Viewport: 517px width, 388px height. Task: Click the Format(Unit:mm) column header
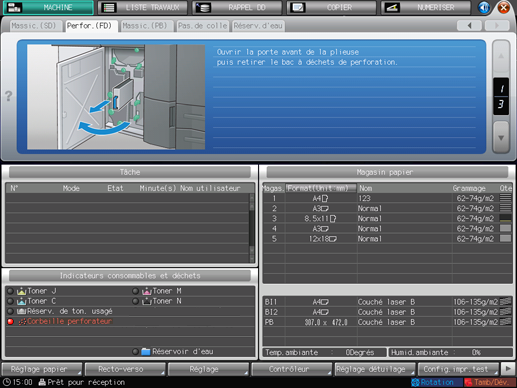[x=321, y=188]
